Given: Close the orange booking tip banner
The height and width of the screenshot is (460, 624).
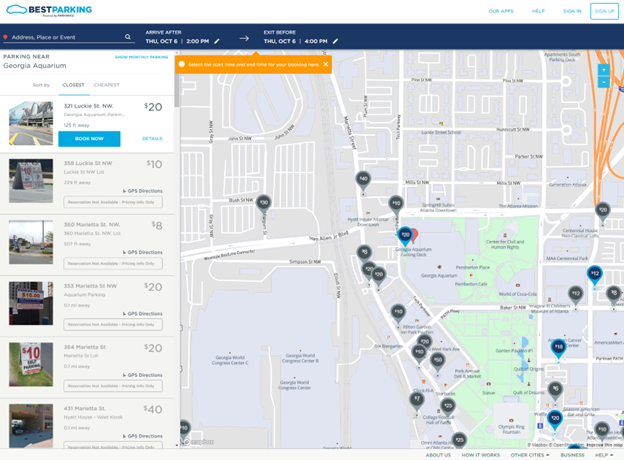Looking at the screenshot, I should click(x=326, y=64).
